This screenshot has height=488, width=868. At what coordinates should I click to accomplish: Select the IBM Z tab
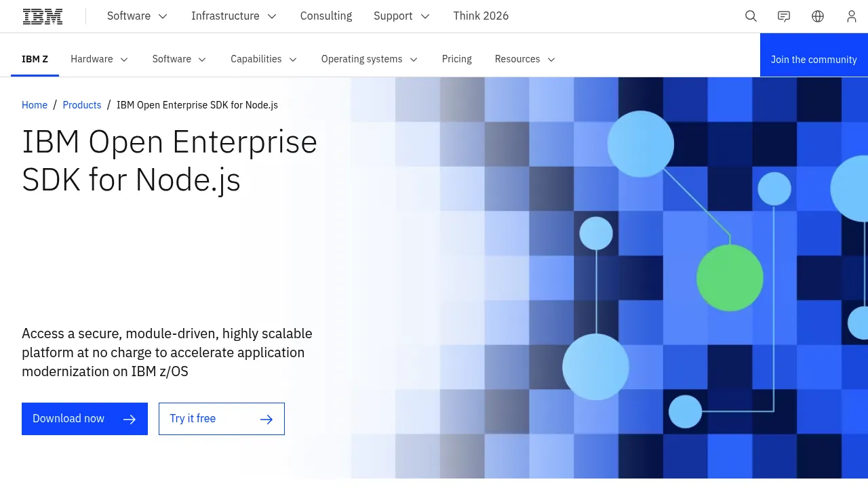[x=35, y=59]
